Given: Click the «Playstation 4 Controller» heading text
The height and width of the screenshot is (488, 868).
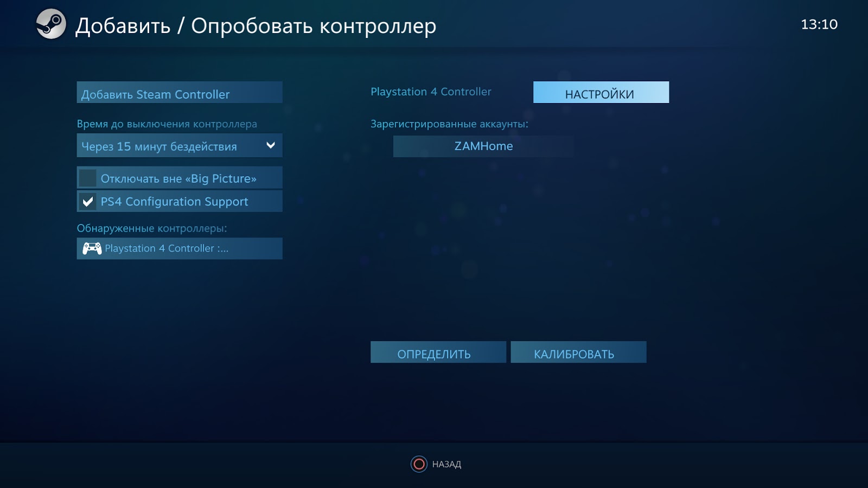Looking at the screenshot, I should (431, 92).
